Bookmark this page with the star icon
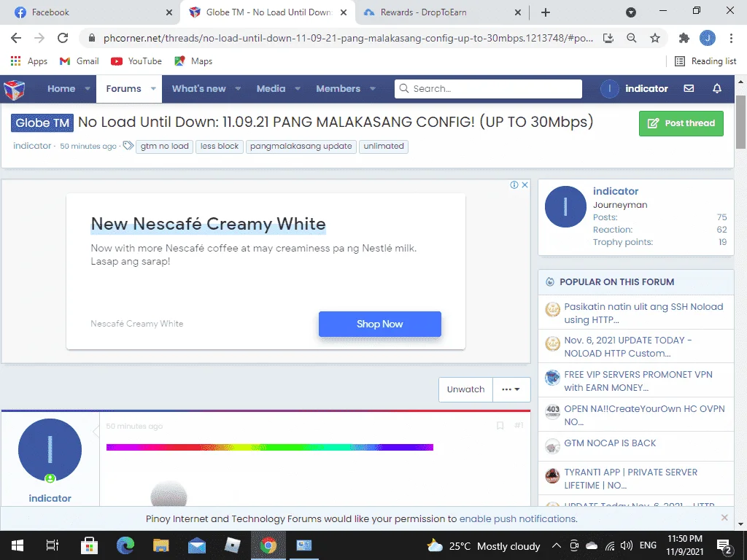The image size is (747, 560). tap(655, 38)
